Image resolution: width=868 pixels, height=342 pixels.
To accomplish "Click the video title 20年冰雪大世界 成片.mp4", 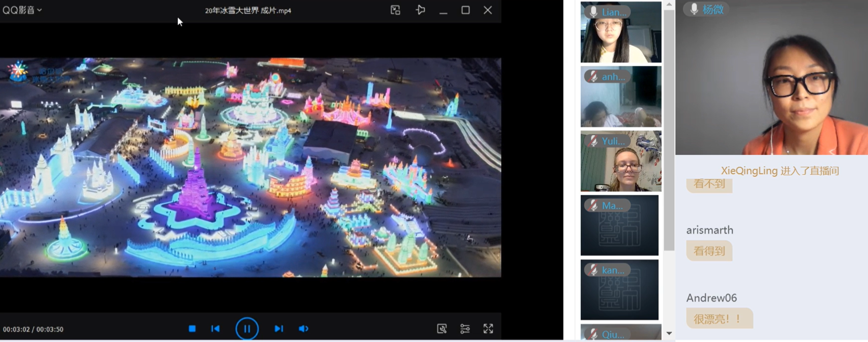I will tap(248, 10).
